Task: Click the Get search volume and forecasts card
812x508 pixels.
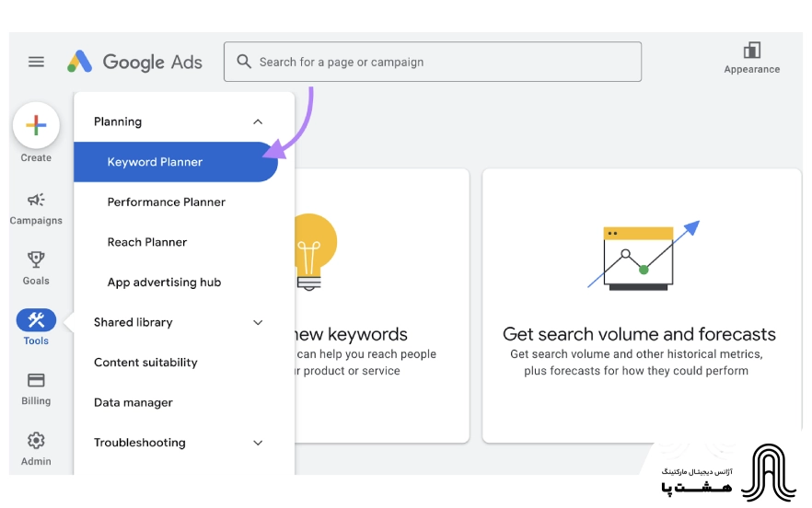Action: pyautogui.click(x=639, y=306)
